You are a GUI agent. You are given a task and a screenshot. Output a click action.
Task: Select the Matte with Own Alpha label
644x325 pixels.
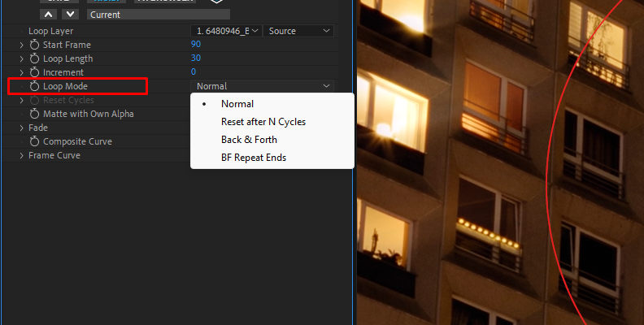[x=89, y=114]
